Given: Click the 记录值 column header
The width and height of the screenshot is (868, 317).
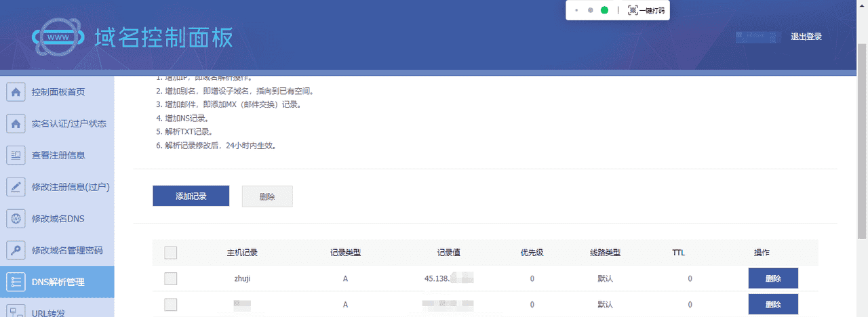Looking at the screenshot, I should click(449, 253).
